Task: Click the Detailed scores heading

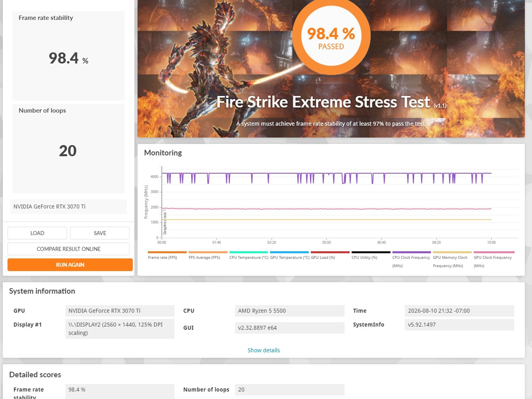Action: [35, 375]
